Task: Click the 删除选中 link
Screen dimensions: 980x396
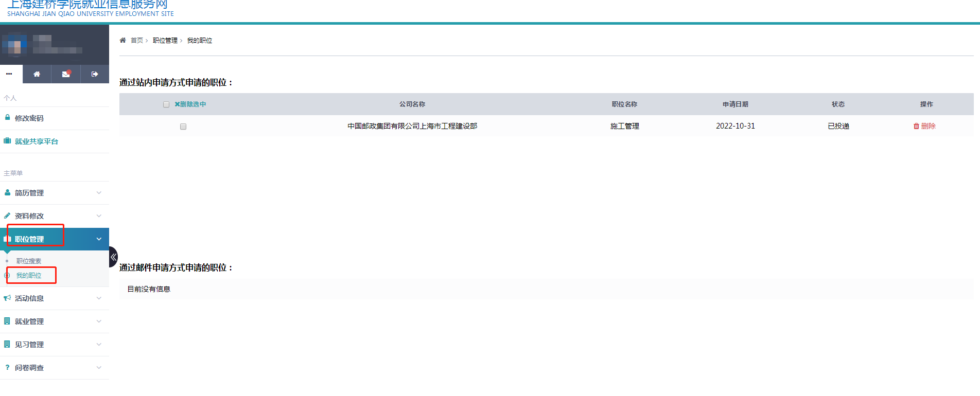Action: click(190, 104)
